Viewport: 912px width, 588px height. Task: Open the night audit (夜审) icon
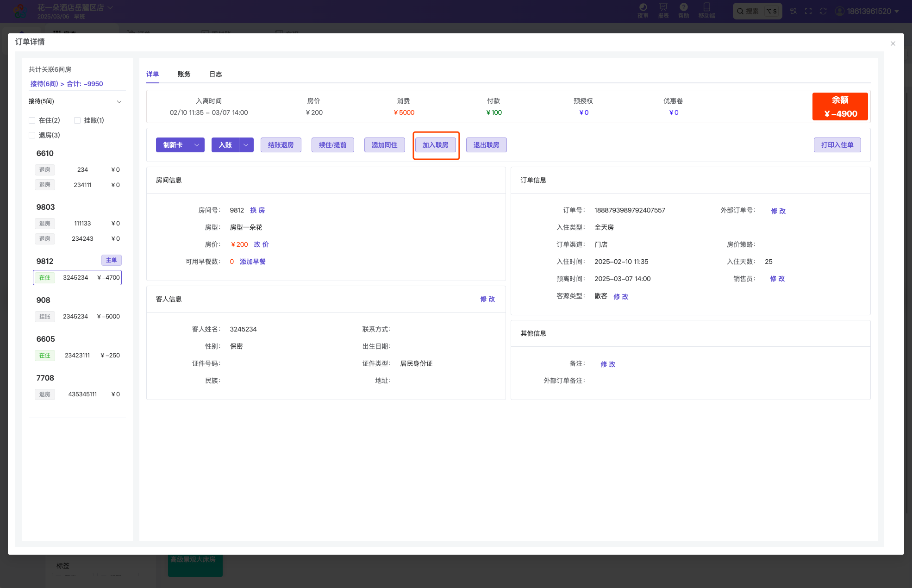[x=643, y=11]
